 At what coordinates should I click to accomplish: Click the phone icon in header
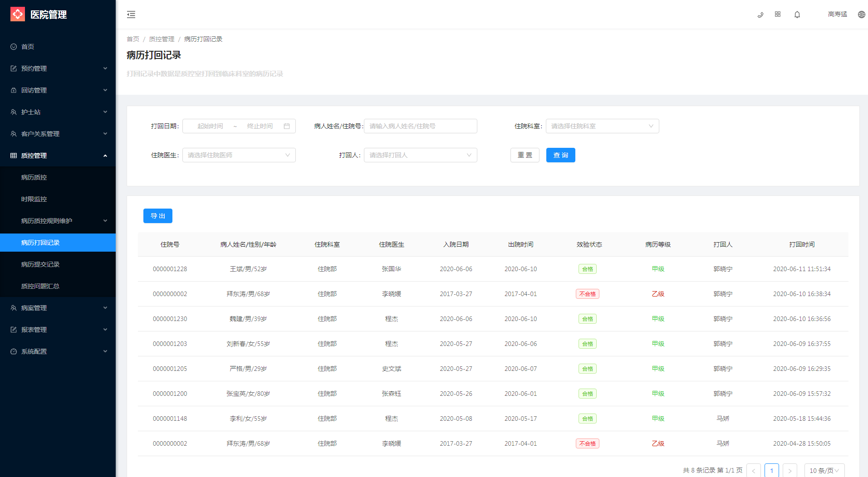point(760,15)
